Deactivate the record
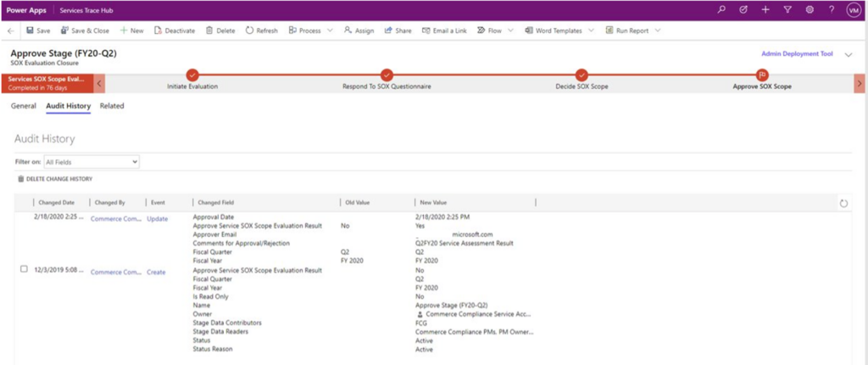The image size is (868, 365). coord(175,31)
